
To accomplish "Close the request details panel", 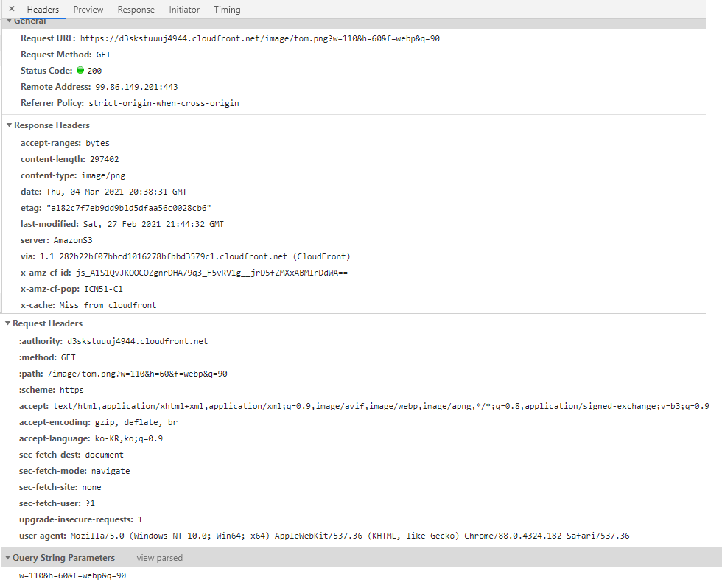I will click(12, 9).
